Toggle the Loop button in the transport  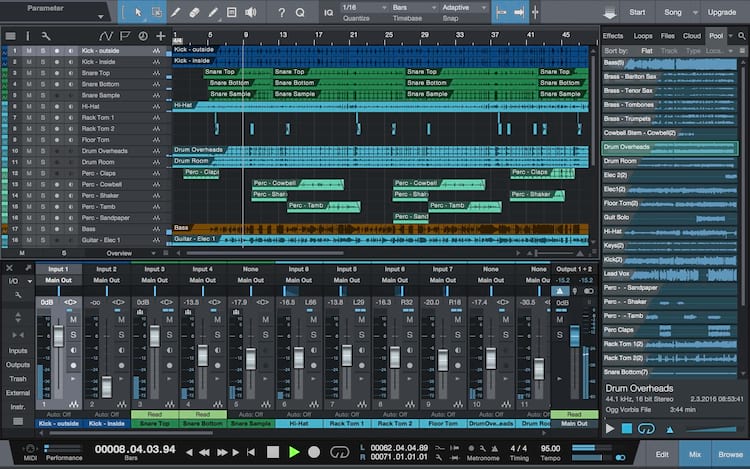tap(339, 452)
